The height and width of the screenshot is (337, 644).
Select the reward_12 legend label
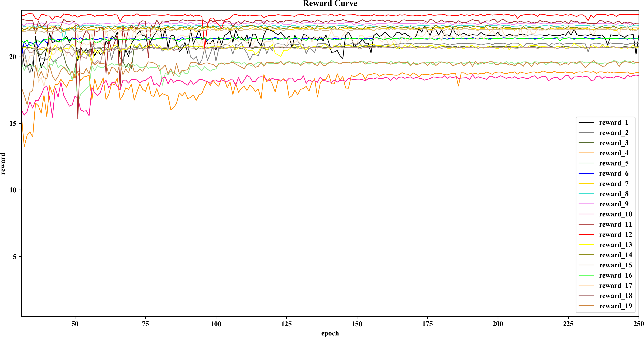tap(615, 235)
